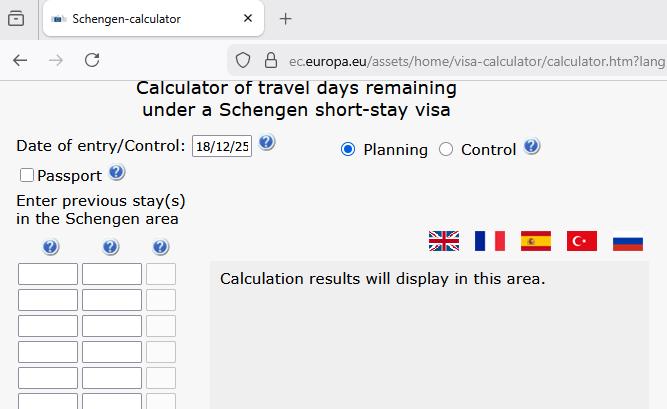The image size is (667, 409).
Task: Switch to Turkish with the Turkey flag
Action: [x=582, y=241]
